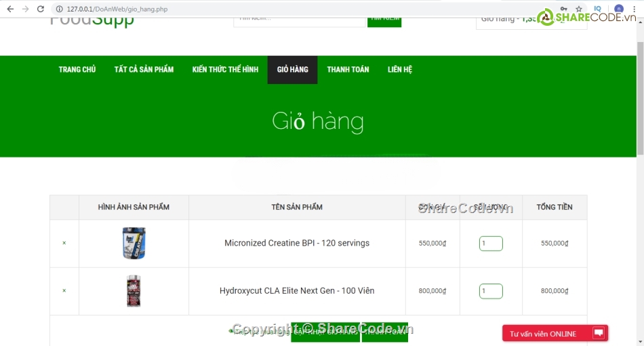This screenshot has width=644, height=346.
Task: Open saved passwords key icon
Action: pos(564,9)
